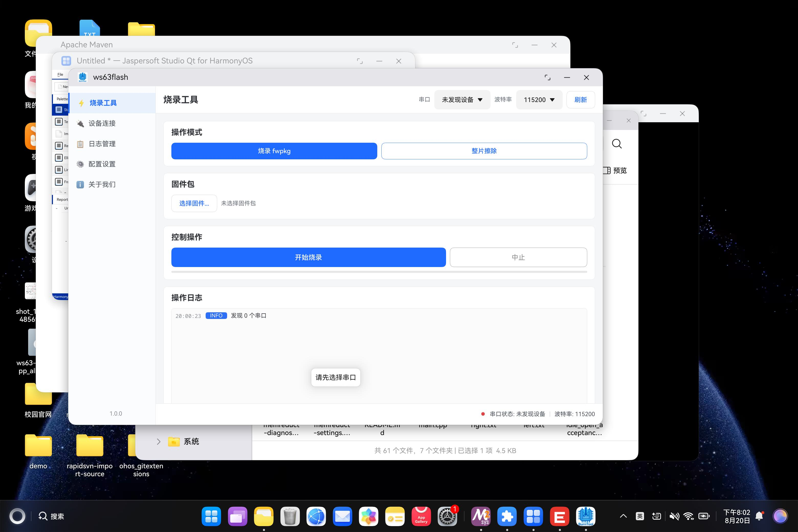
Task: Select the 整片擦除 mode
Action: [484, 151]
